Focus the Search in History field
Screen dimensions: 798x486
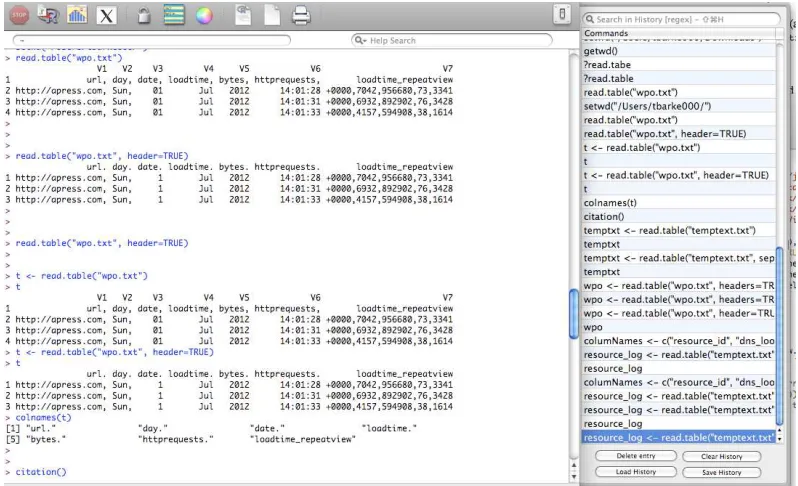click(x=681, y=19)
